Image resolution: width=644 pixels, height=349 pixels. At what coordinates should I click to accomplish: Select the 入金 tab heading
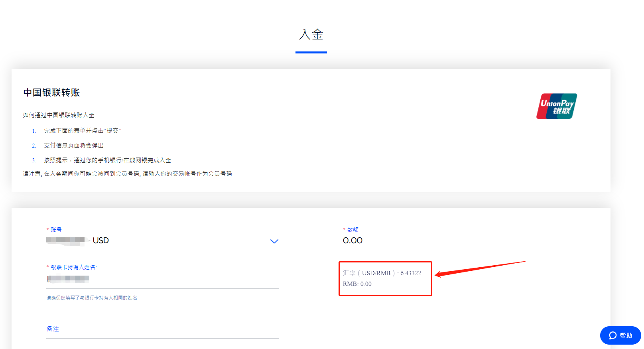[311, 35]
